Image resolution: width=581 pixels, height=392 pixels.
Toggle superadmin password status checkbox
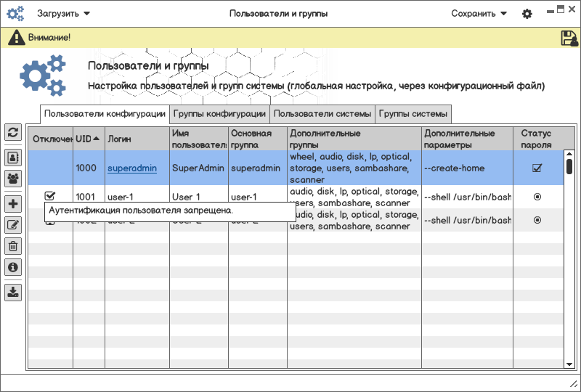click(x=537, y=168)
